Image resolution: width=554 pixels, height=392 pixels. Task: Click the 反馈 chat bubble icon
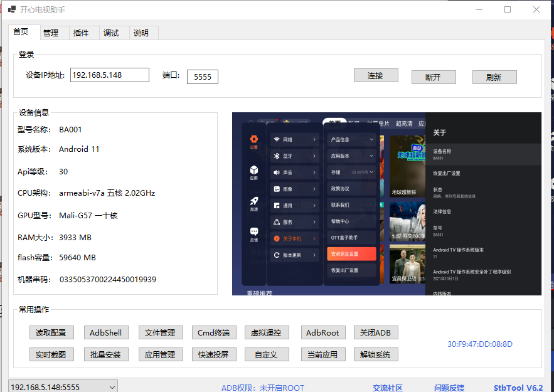254,231
